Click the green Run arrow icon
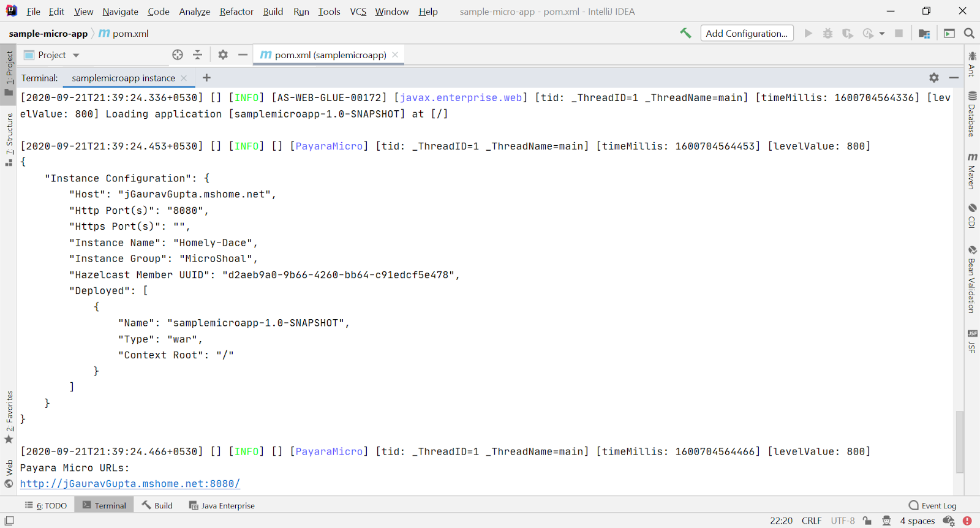This screenshot has height=528, width=980. pos(809,33)
